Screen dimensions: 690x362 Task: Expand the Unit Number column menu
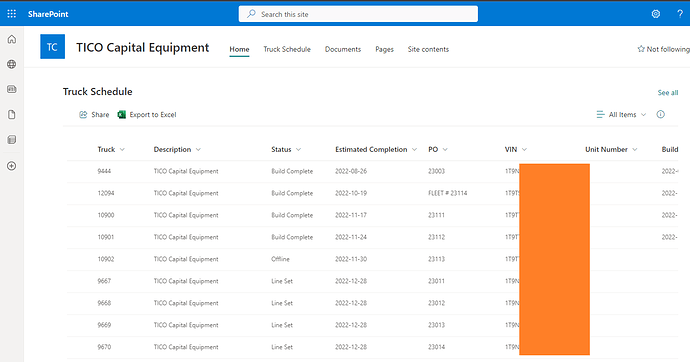point(611,150)
